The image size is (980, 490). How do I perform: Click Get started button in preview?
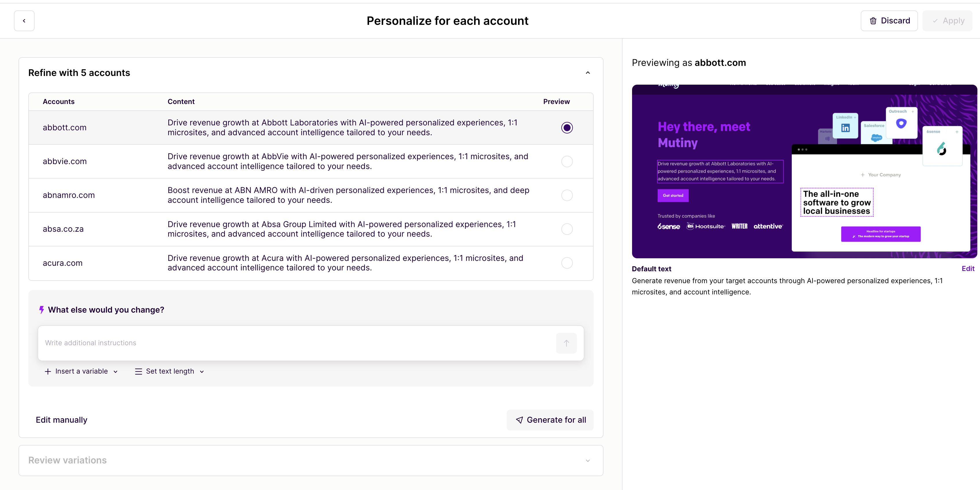[x=673, y=196]
